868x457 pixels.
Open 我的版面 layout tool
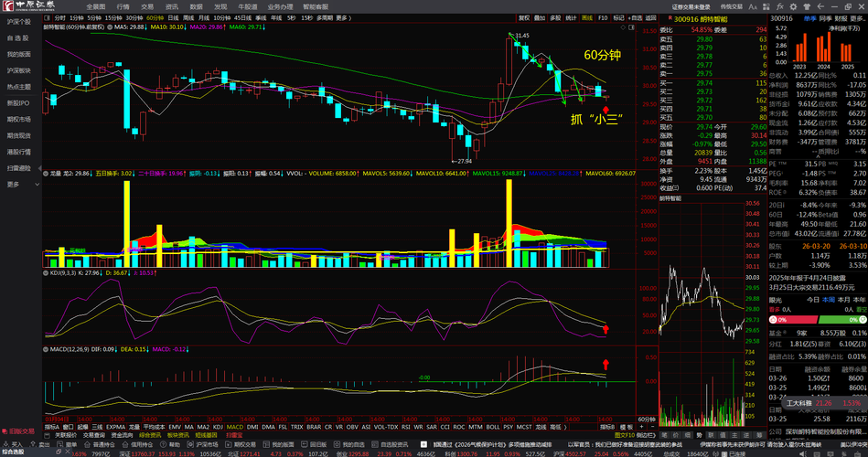point(278,444)
